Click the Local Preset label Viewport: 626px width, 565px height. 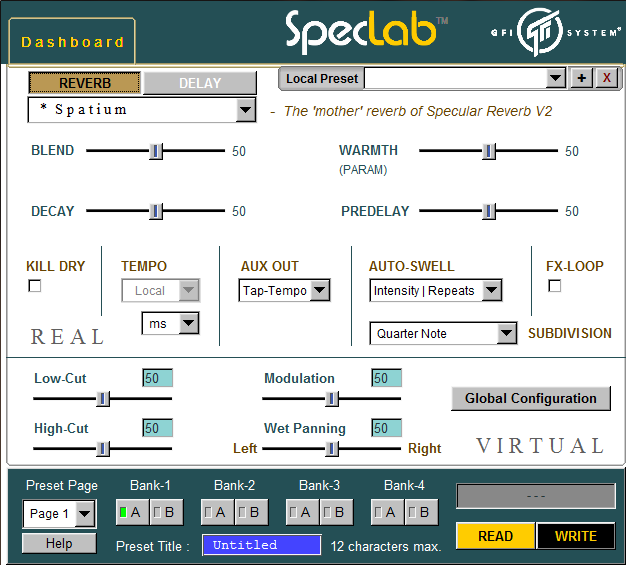click(x=322, y=79)
